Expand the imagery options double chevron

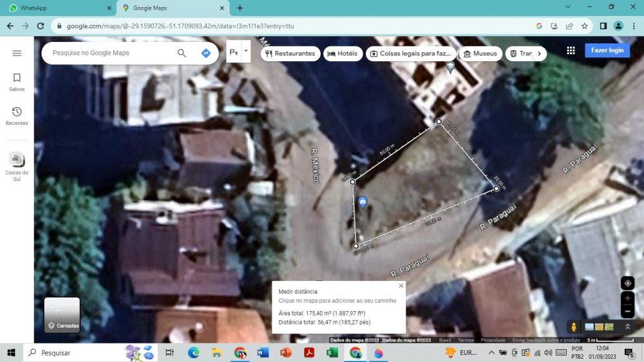pos(628,327)
